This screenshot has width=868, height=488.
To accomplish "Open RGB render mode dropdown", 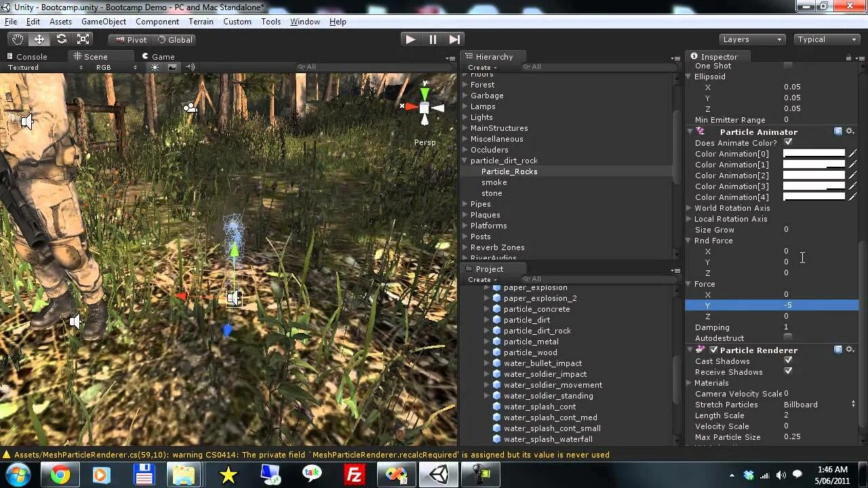I will point(116,67).
